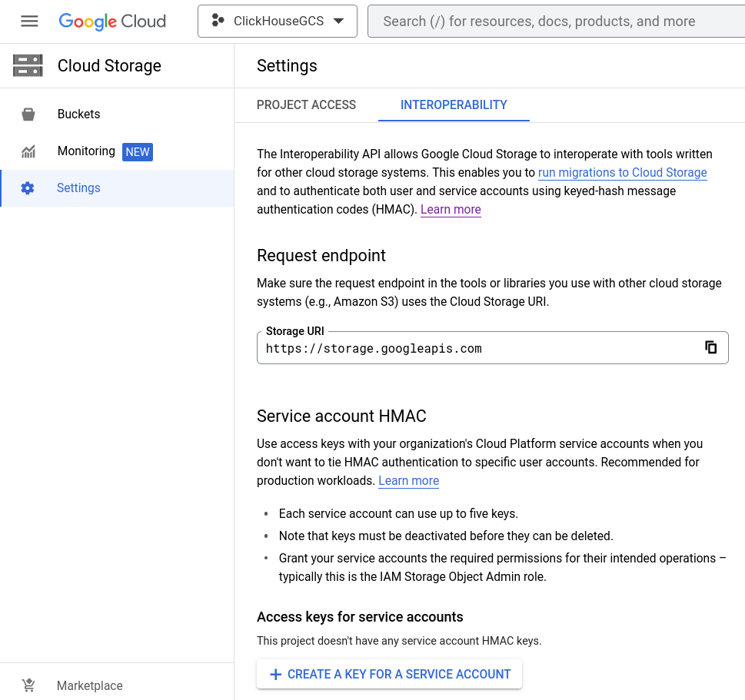Click the project selector organization icon
745x700 pixels.
218,21
